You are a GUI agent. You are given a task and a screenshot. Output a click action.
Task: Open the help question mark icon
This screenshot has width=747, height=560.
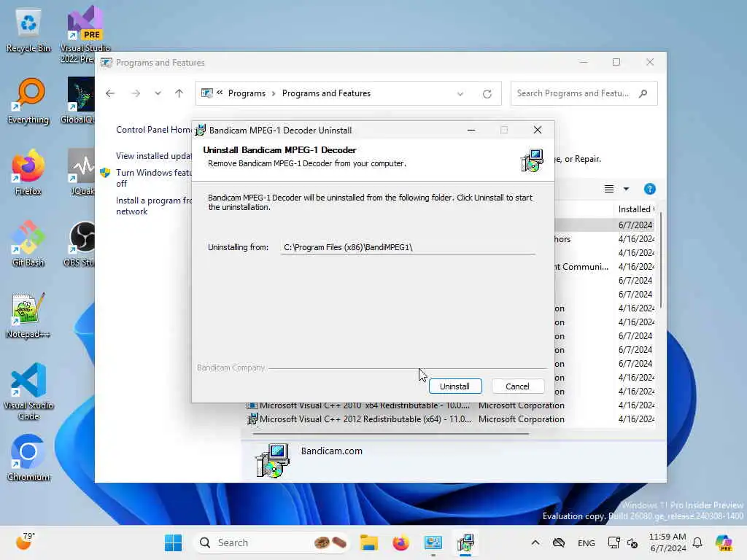(649, 189)
